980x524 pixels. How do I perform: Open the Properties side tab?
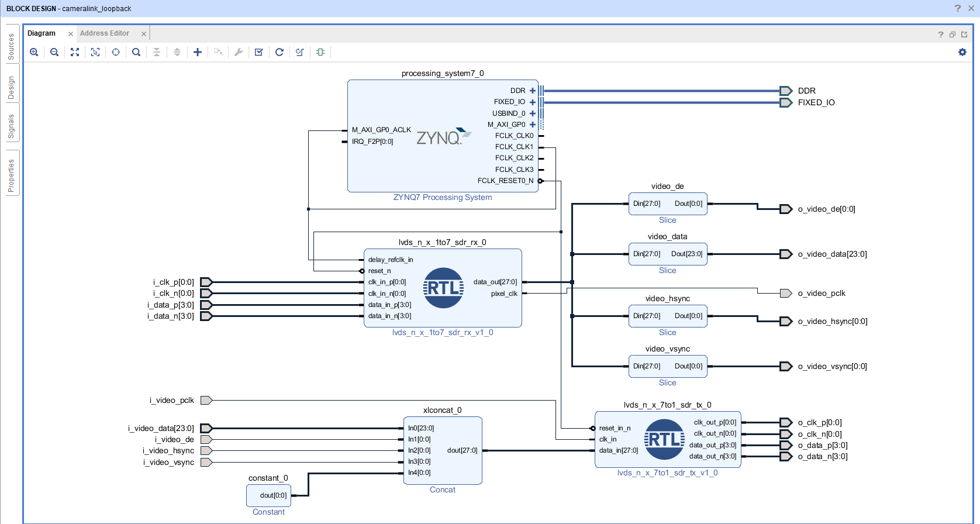(11, 175)
